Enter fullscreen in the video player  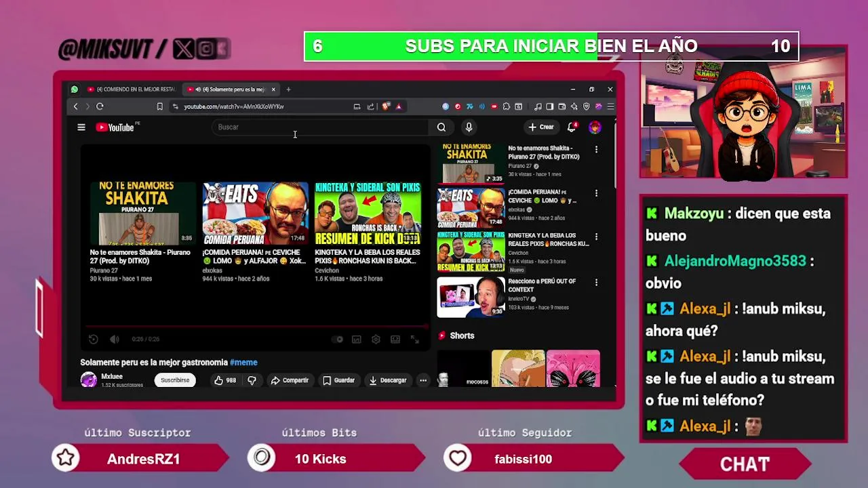(414, 340)
